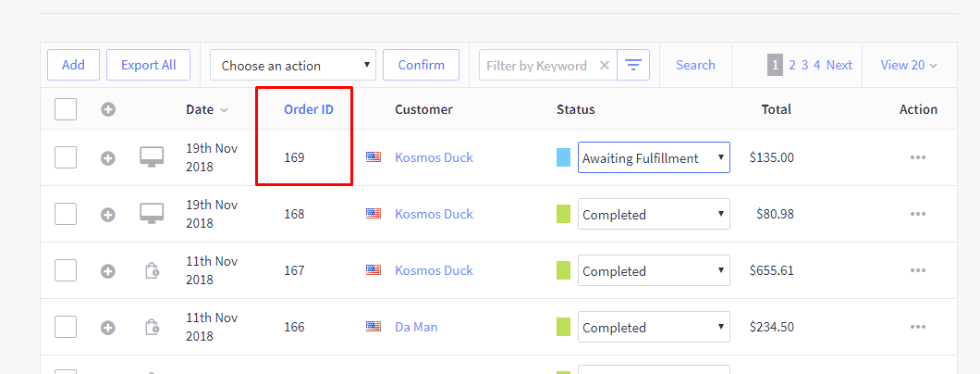Expand order 168 details with plus icon
Image resolution: width=980 pixels, height=374 pixels.
coord(108,215)
